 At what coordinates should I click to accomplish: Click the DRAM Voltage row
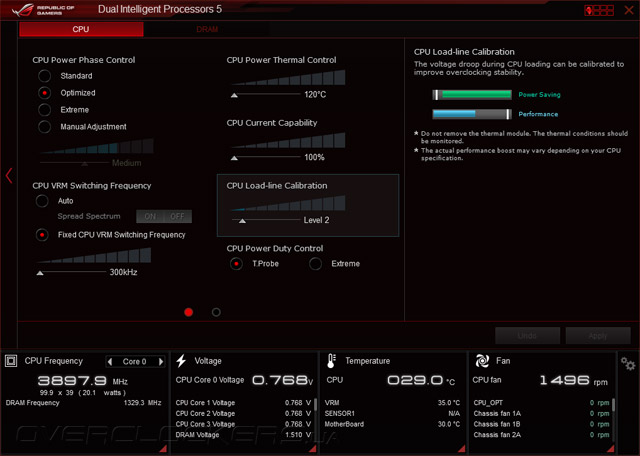point(243,435)
